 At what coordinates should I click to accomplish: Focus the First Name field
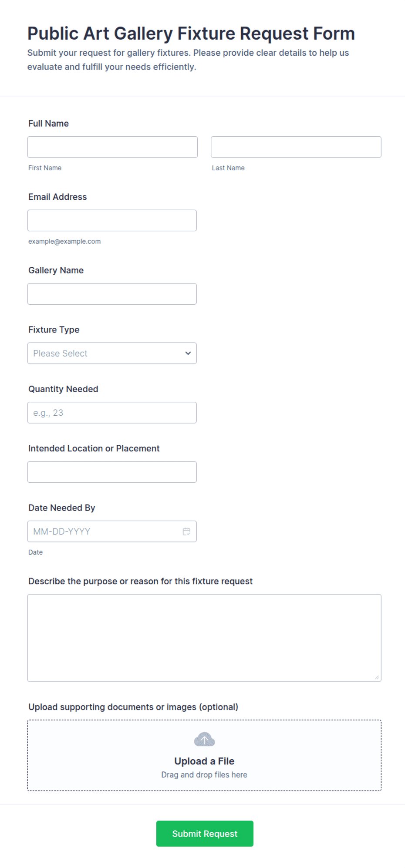(112, 147)
